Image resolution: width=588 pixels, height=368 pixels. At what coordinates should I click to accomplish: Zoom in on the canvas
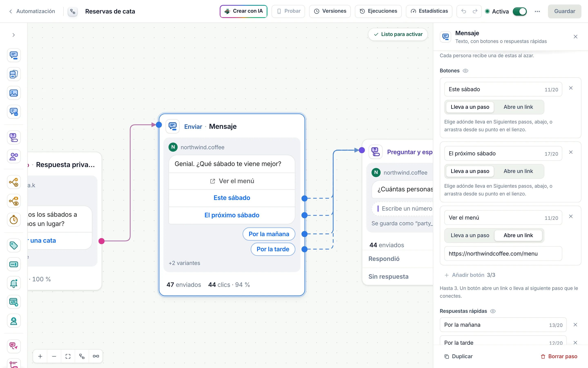(40, 356)
